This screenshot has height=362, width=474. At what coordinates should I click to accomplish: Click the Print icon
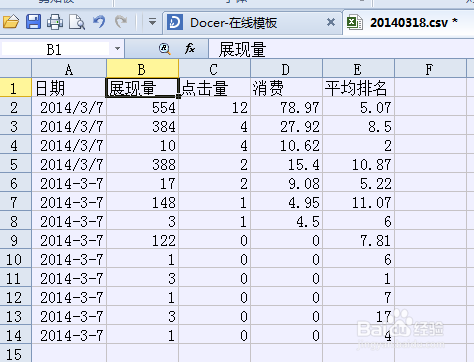[x=55, y=22]
